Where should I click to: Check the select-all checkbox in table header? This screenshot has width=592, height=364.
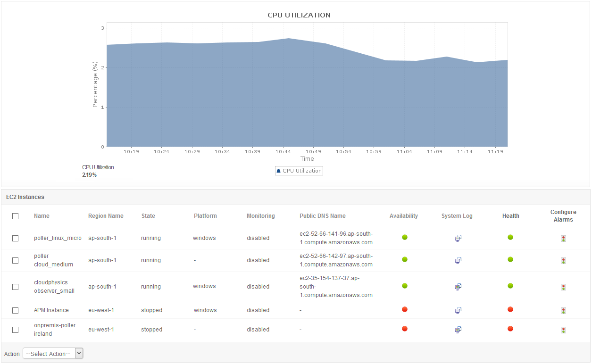[15, 216]
